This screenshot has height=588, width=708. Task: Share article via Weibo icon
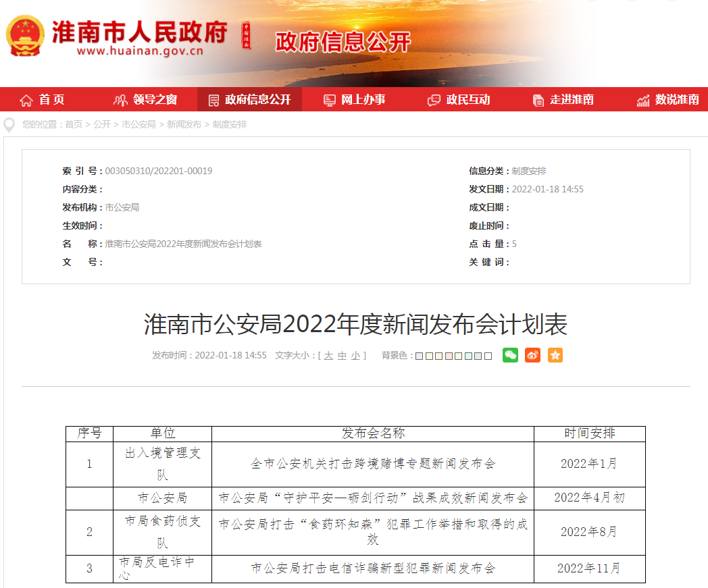click(532, 355)
